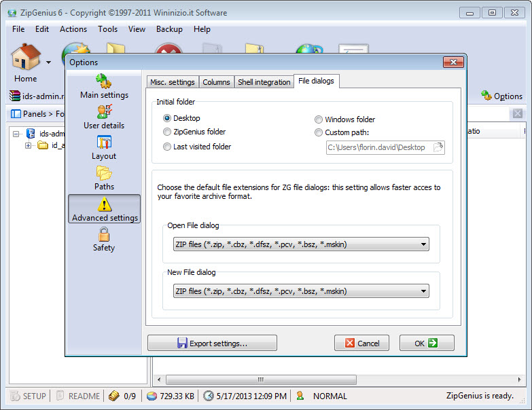The width and height of the screenshot is (532, 410).
Task: Open User details category
Action: (x=104, y=117)
